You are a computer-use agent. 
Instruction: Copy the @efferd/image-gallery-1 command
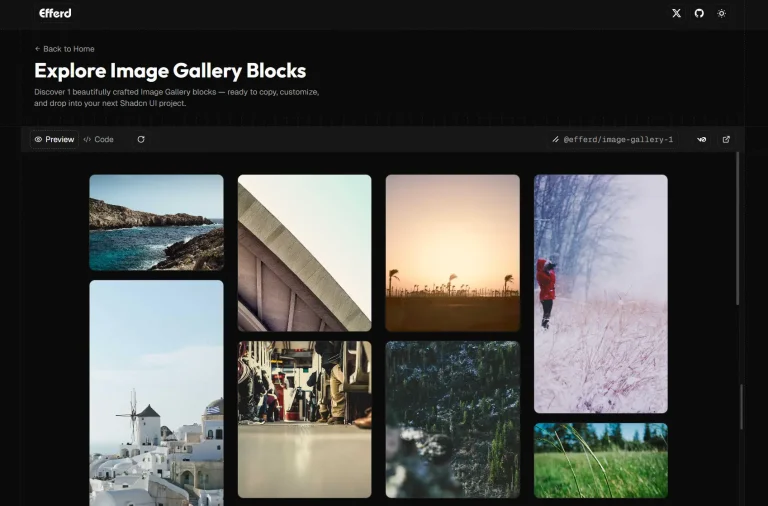(613, 140)
